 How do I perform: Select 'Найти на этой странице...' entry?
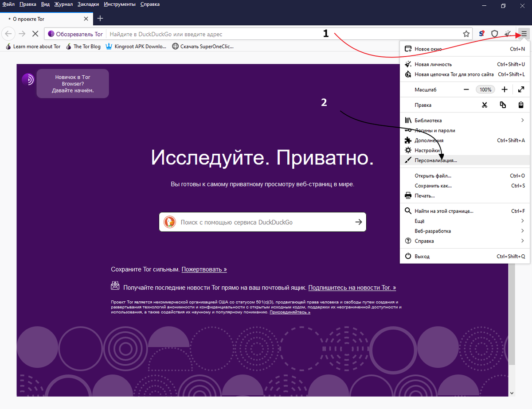[x=465, y=211]
